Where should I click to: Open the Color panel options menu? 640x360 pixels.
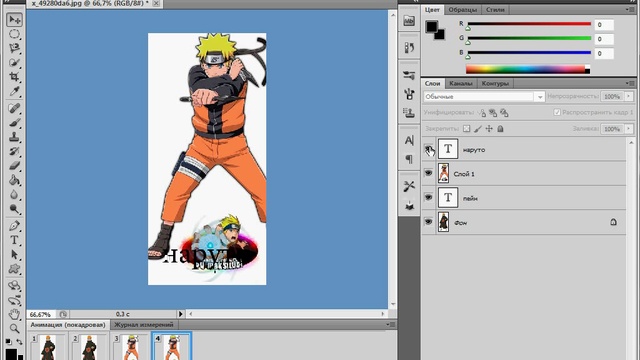(x=629, y=9)
